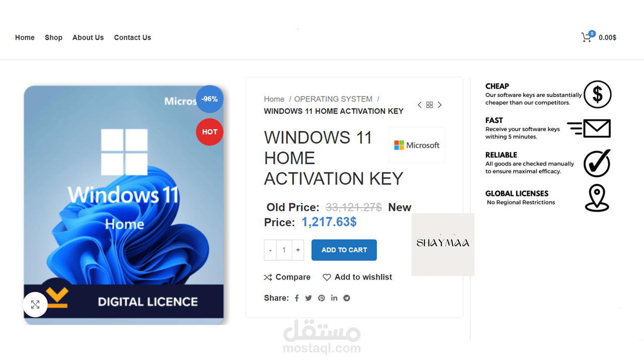
Task: Expand product image with fullscreen icon
Action: (35, 305)
